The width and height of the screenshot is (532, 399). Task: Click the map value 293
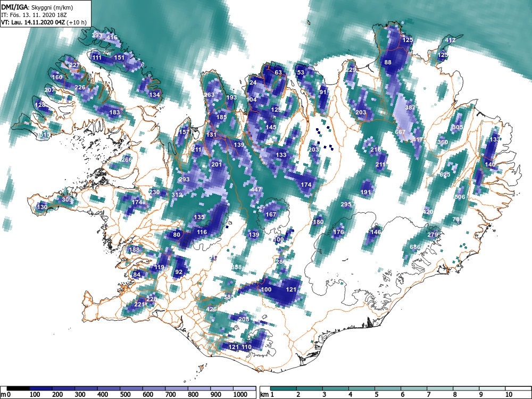(x=184, y=179)
